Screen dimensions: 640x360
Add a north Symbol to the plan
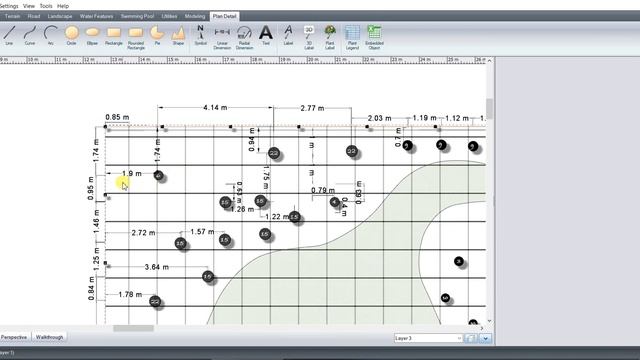click(200, 36)
